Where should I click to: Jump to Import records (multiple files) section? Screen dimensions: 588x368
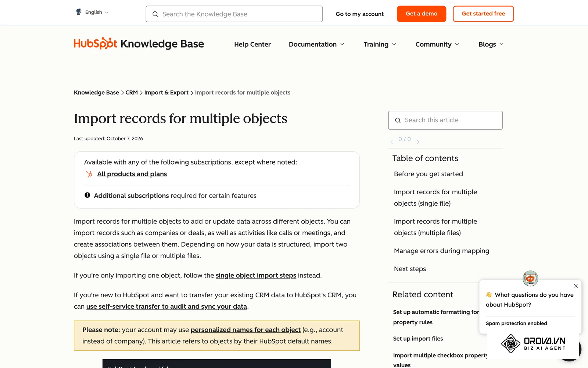point(435,227)
